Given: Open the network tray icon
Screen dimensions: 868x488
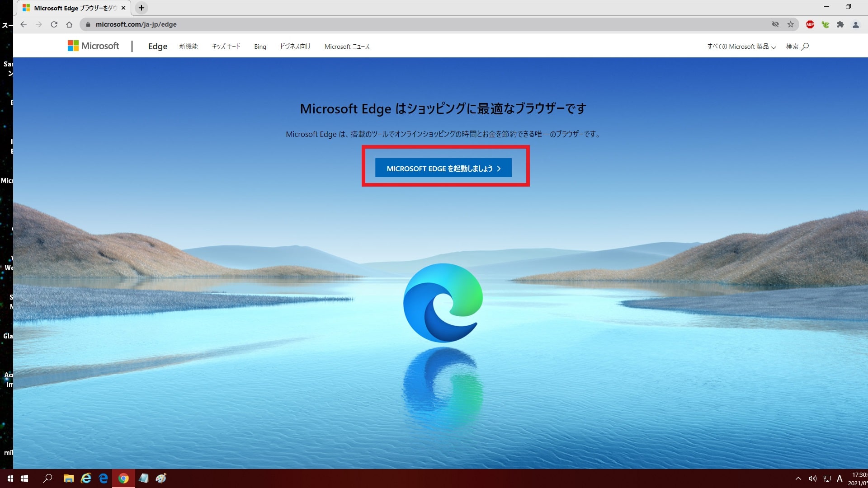Looking at the screenshot, I should pyautogui.click(x=827, y=479).
